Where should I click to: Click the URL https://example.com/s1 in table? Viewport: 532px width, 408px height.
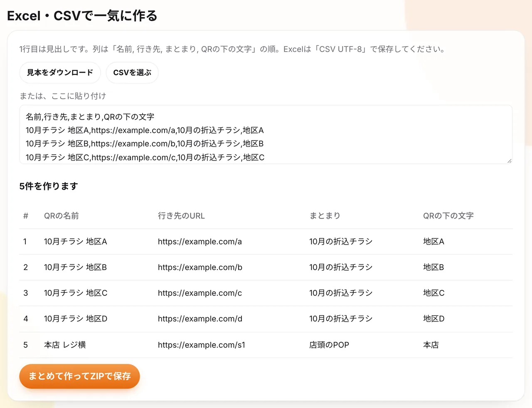pyautogui.click(x=202, y=345)
